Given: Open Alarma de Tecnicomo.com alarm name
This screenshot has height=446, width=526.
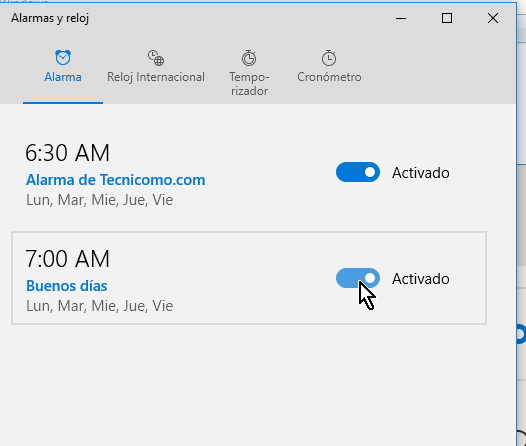Looking at the screenshot, I should pyautogui.click(x=116, y=180).
